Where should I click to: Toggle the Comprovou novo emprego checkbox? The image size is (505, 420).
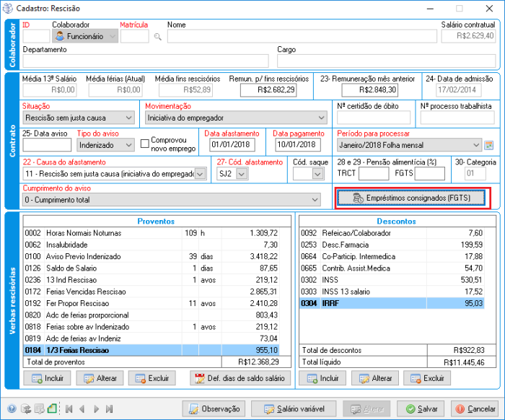[144, 144]
